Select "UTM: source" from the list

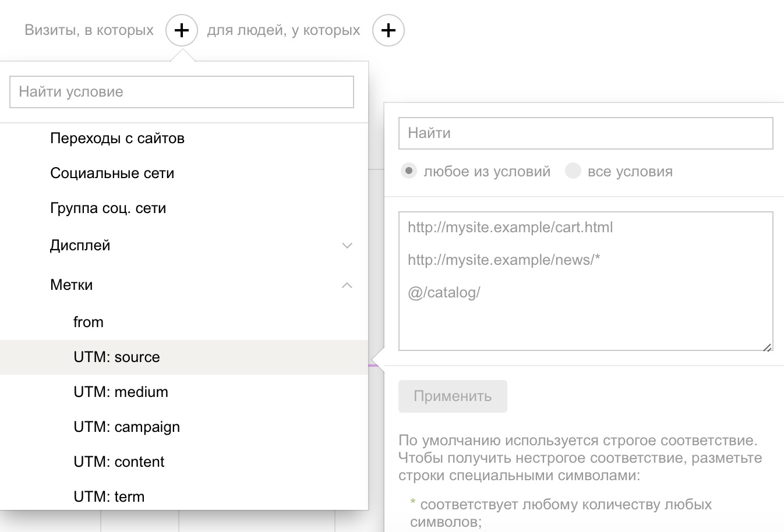116,357
